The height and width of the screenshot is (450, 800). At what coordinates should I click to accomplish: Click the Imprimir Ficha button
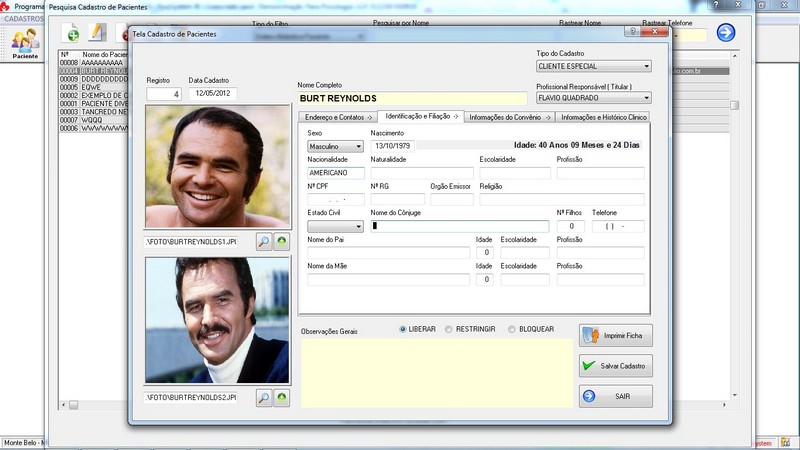(616, 335)
